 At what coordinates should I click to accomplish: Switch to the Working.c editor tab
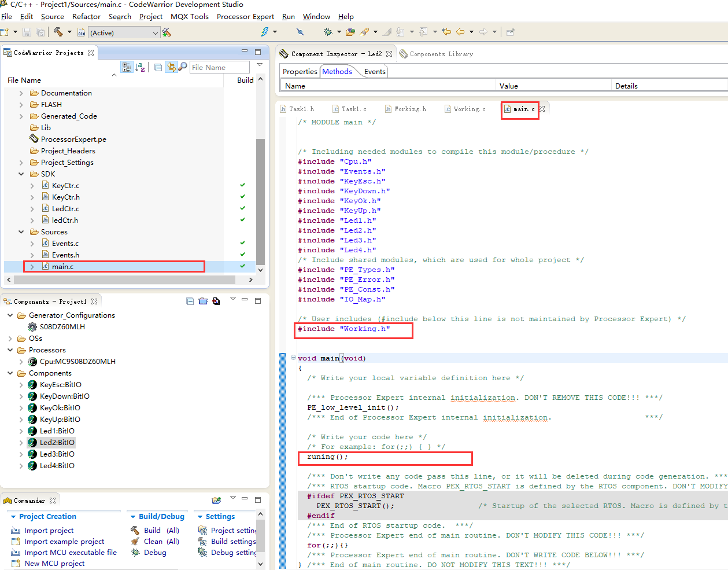click(x=465, y=109)
